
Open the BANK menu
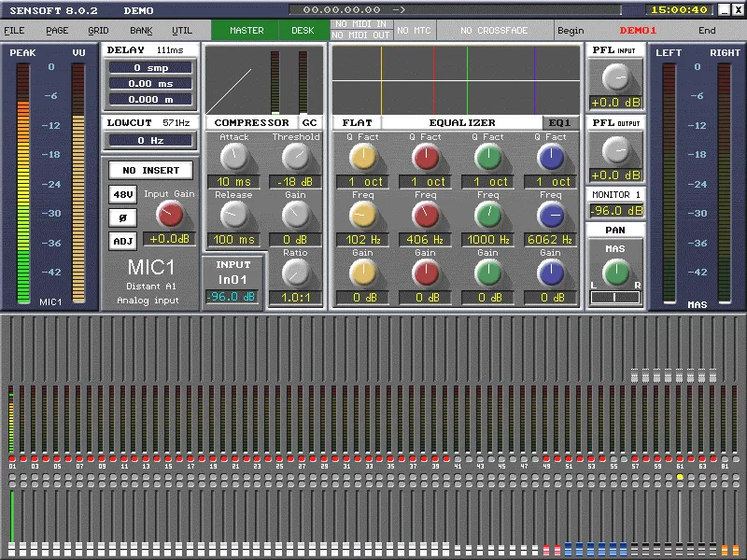[x=141, y=31]
